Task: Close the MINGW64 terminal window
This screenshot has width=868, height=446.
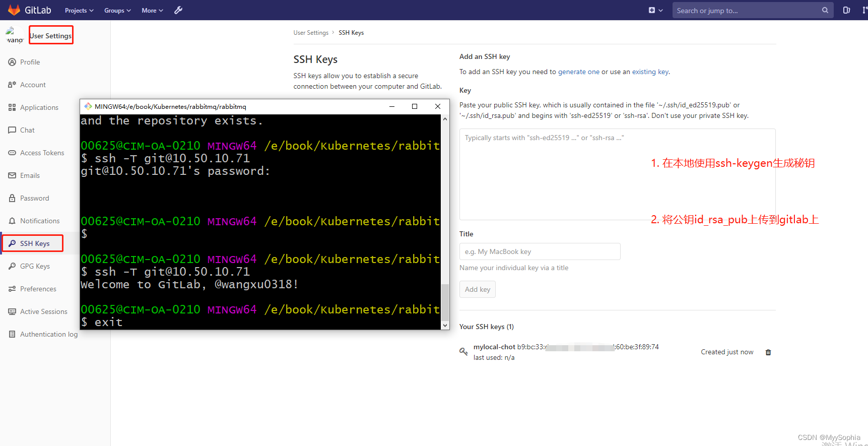Action: click(x=438, y=106)
